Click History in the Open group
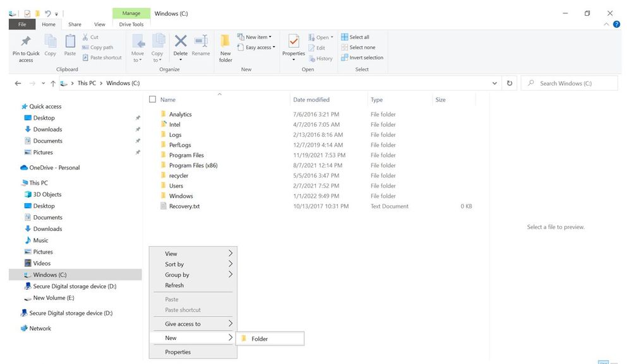 320,58
